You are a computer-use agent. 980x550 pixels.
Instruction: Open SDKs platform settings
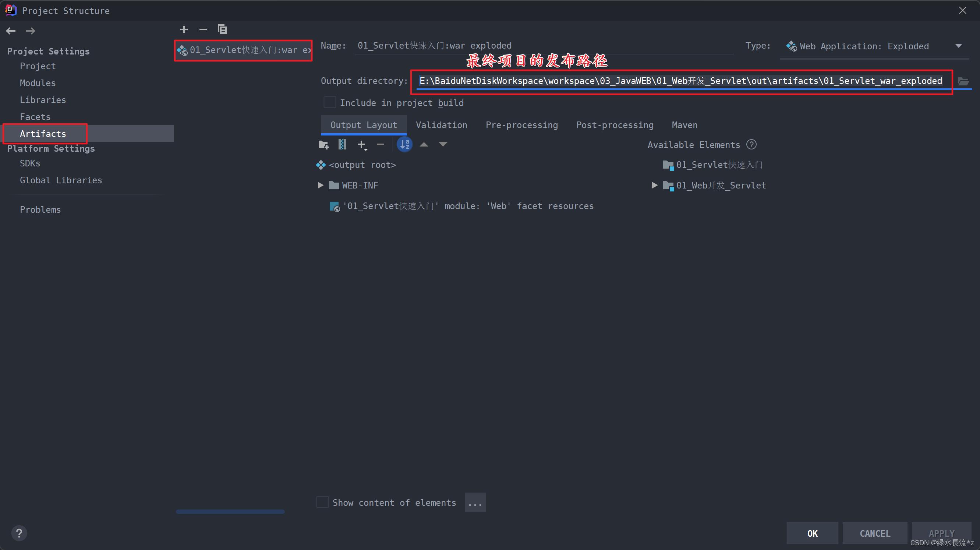pyautogui.click(x=30, y=163)
